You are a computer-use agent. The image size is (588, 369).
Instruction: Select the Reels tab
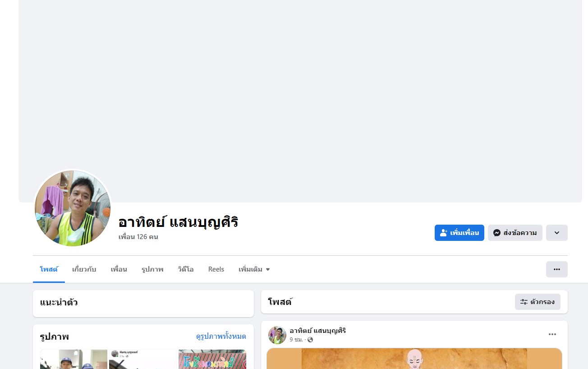(x=216, y=269)
